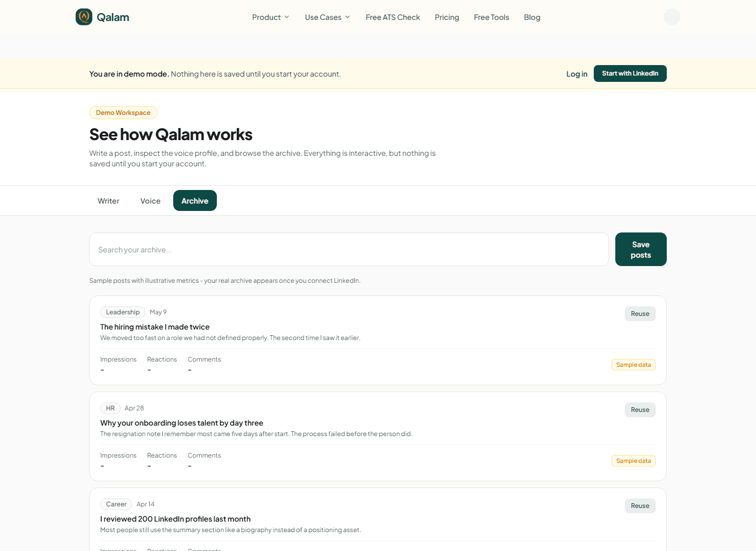Click Comments label on onboarding post
The height and width of the screenshot is (551, 756).
coord(204,455)
